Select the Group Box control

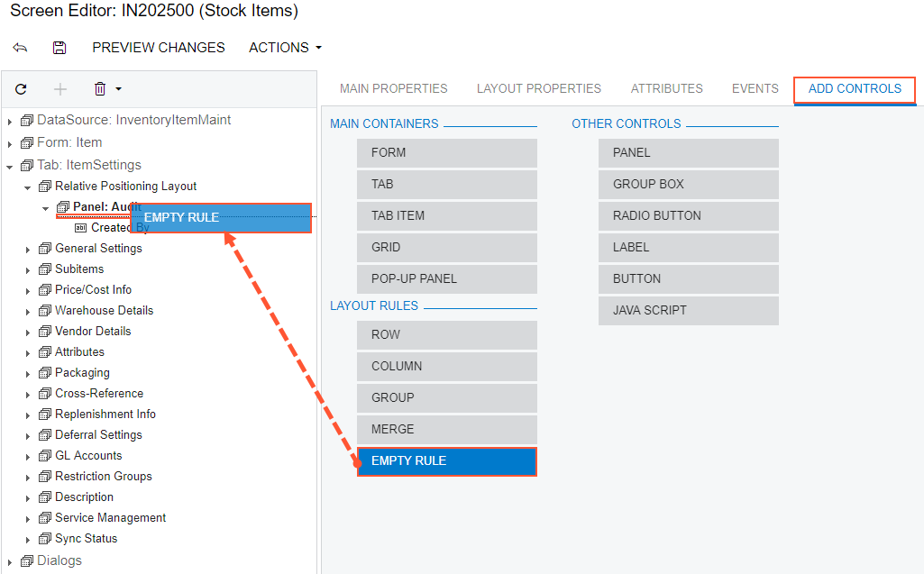tap(688, 184)
